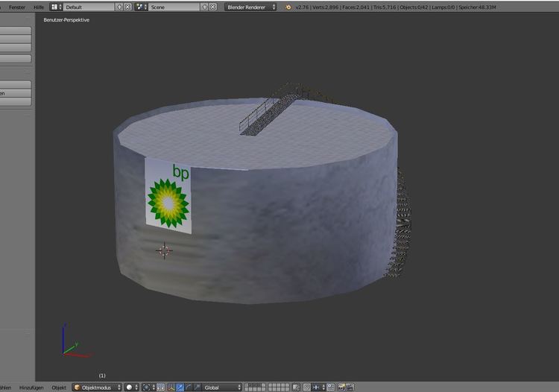The image size is (559, 392).
Task: Toggle manipulate center points only
Action: (161, 388)
